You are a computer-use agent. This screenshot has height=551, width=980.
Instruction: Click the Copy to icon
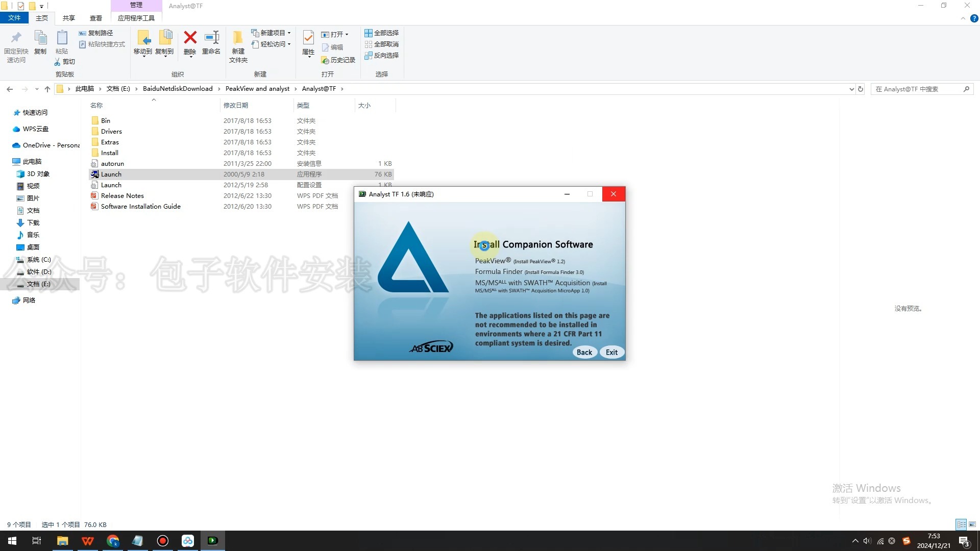[x=165, y=38]
